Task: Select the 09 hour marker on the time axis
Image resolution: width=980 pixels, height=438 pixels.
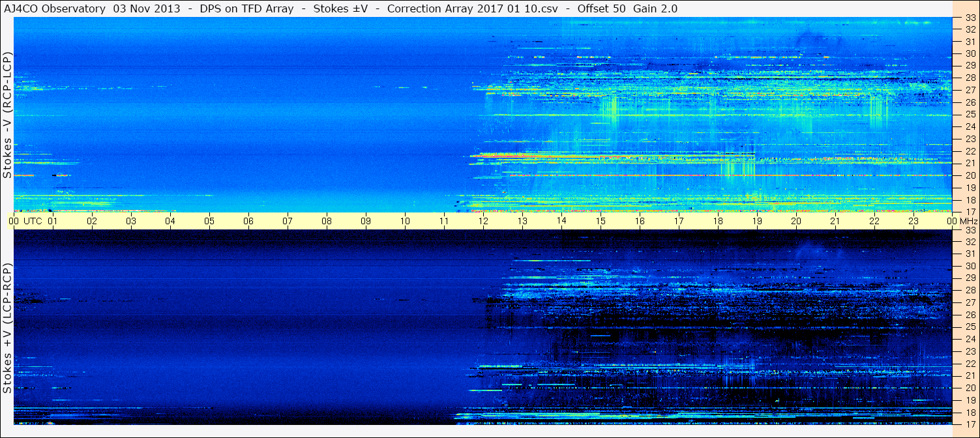Action: pos(366,221)
